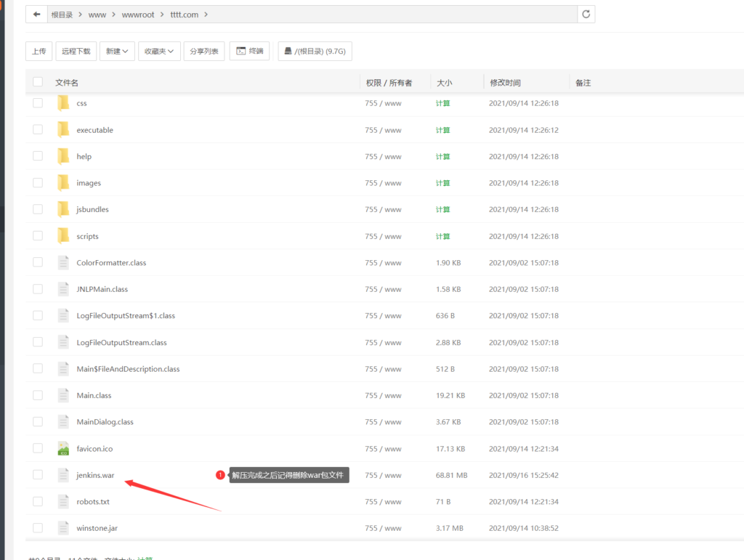Image resolution: width=744 pixels, height=560 pixels.
Task: Click the scripts folder icon
Action: 63,236
